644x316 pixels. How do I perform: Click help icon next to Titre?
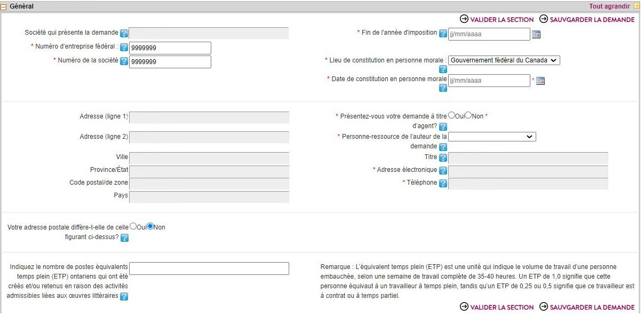[442, 157]
